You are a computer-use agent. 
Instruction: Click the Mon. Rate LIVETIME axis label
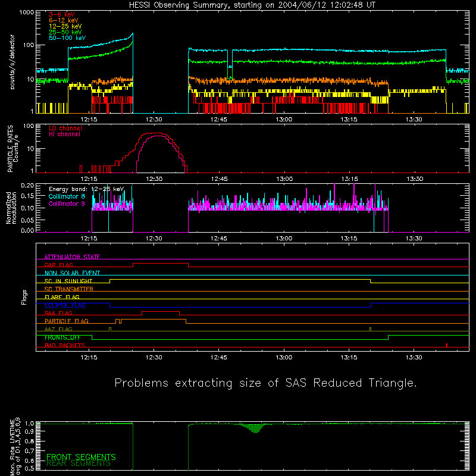14,446
